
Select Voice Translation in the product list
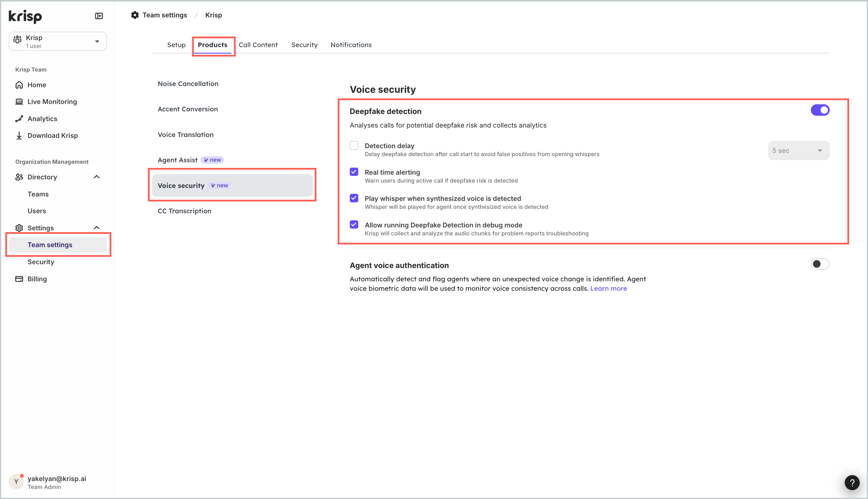tap(185, 135)
